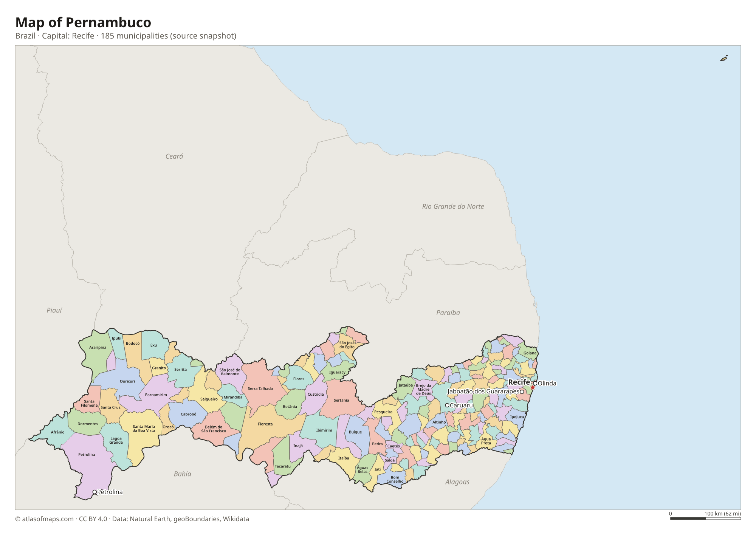Select the Ibimirim municipality label
This screenshot has height=534, width=756.
tap(324, 430)
